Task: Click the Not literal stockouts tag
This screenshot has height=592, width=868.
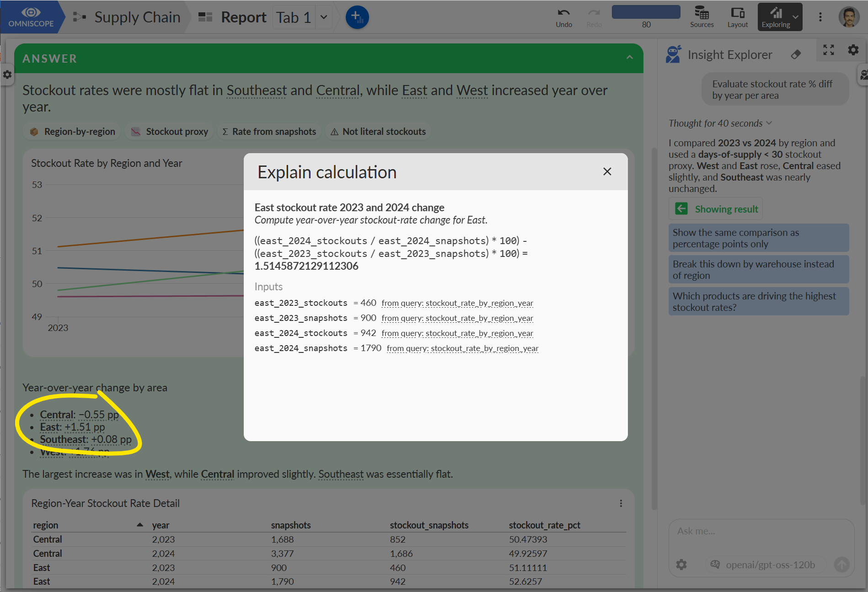Action: click(378, 132)
